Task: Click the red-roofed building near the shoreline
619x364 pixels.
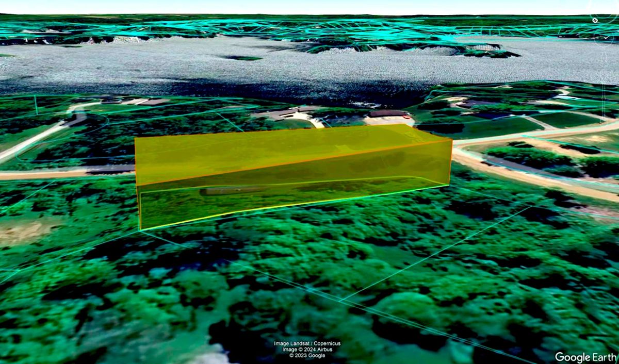Action: click(388, 113)
